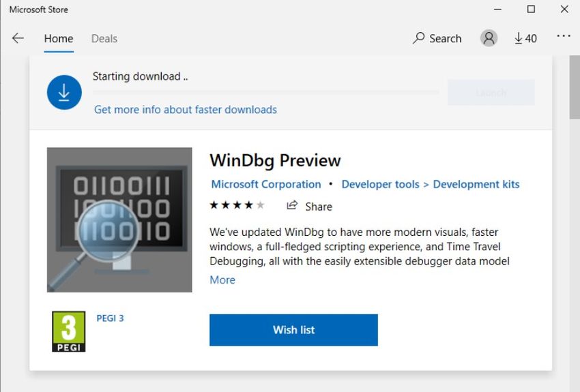
Task: Open the PEGI 3 text link
Action: point(110,318)
